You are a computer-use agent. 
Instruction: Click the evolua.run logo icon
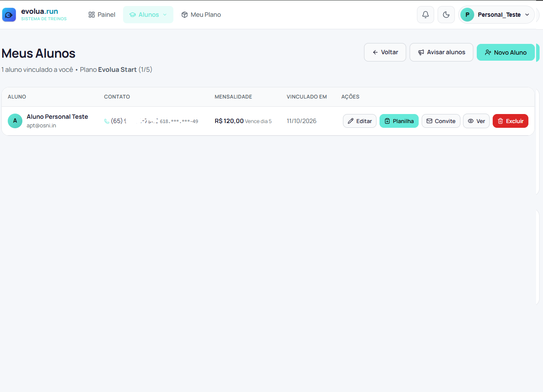point(9,15)
